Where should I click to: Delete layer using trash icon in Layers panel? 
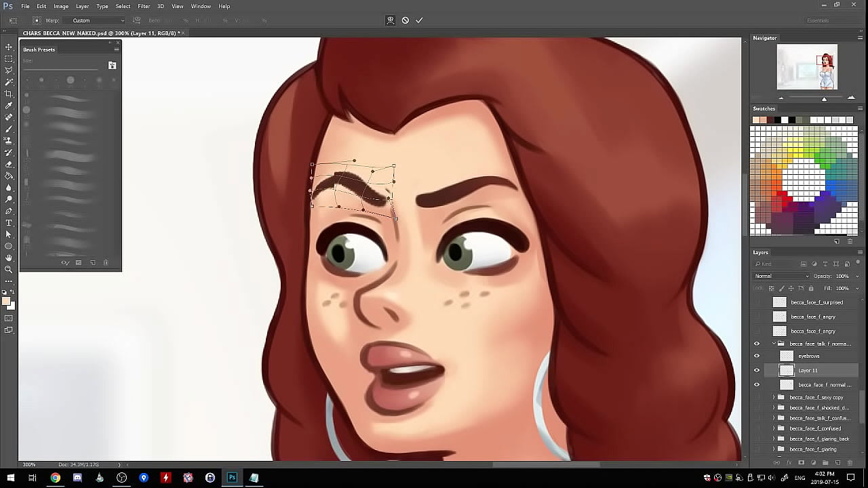click(850, 463)
